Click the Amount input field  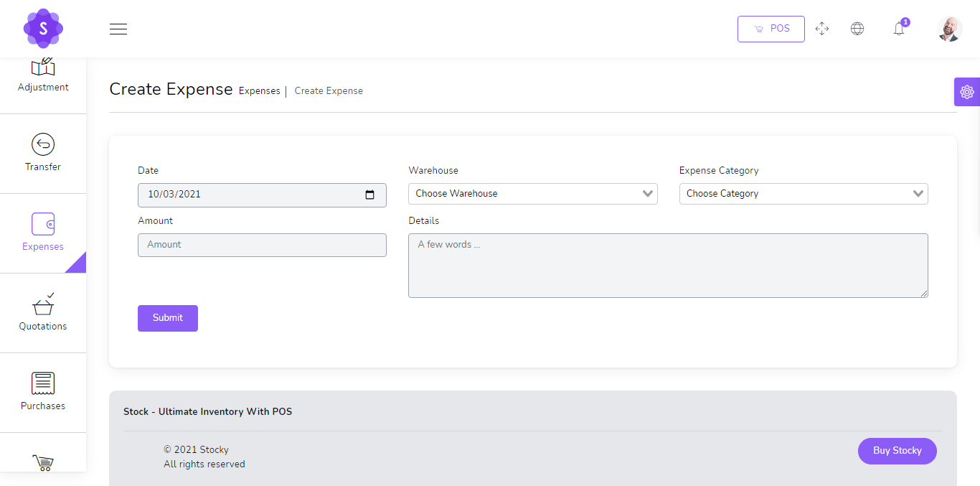262,245
